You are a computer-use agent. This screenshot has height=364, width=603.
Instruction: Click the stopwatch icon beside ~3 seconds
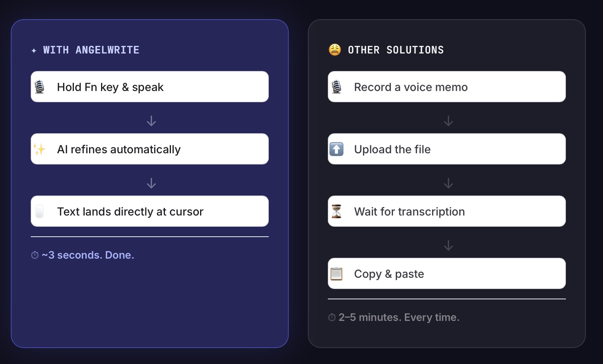point(35,255)
